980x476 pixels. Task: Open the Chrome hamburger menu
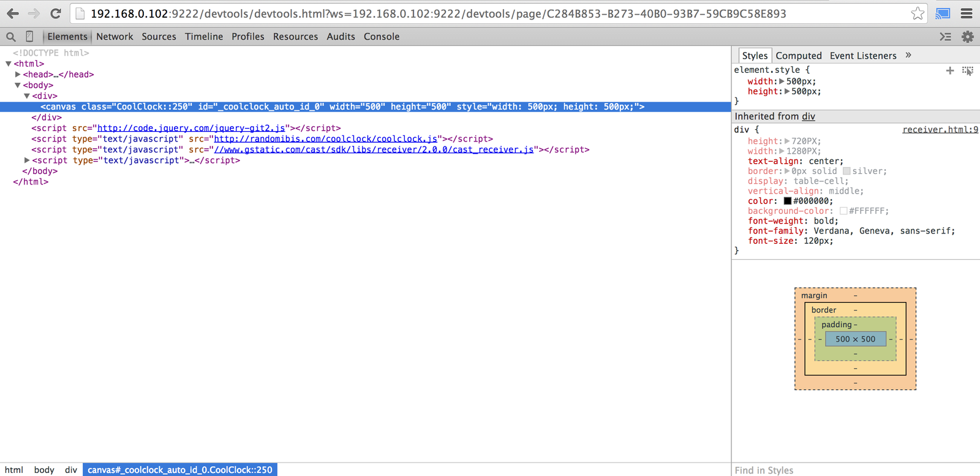pos(967,13)
